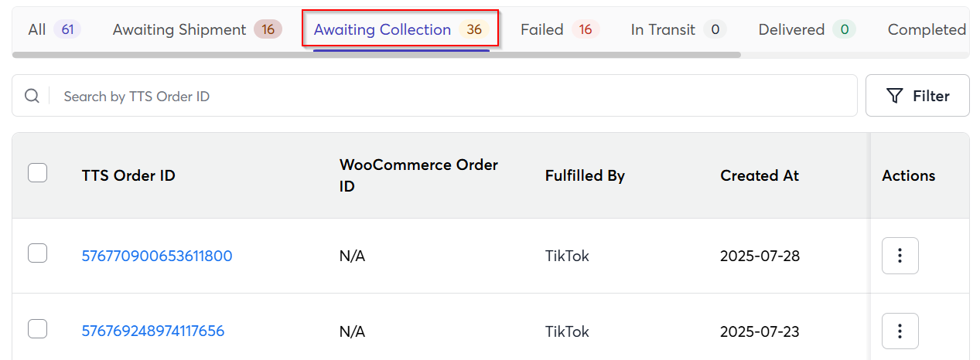The height and width of the screenshot is (360, 980).
Task: Click the Created At column header
Action: pos(760,175)
